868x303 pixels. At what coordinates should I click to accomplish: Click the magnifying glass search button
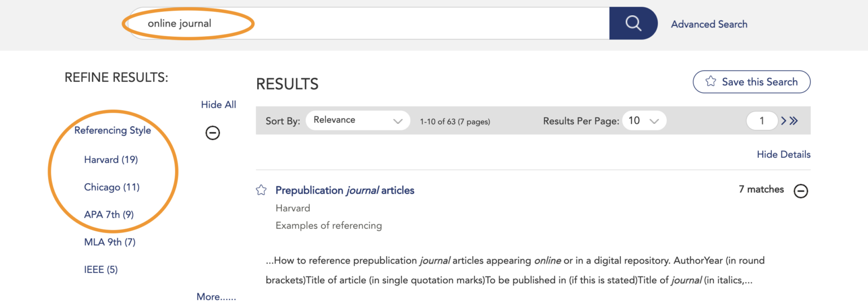point(633,24)
